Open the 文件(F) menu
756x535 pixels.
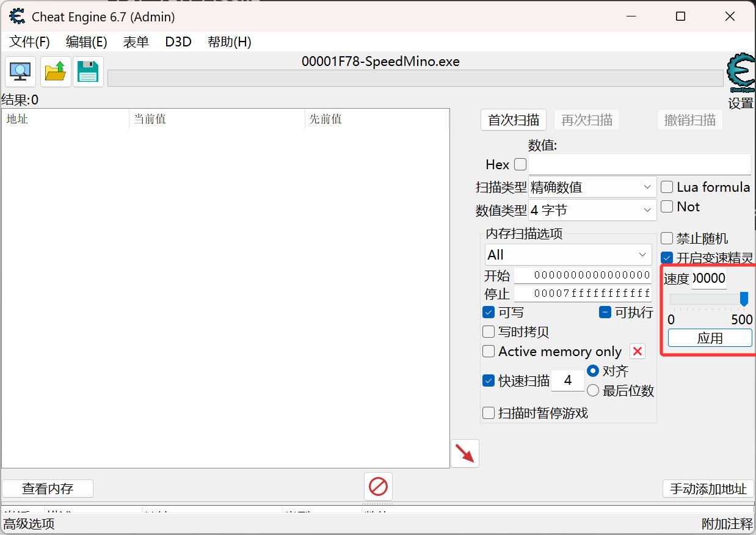point(30,42)
